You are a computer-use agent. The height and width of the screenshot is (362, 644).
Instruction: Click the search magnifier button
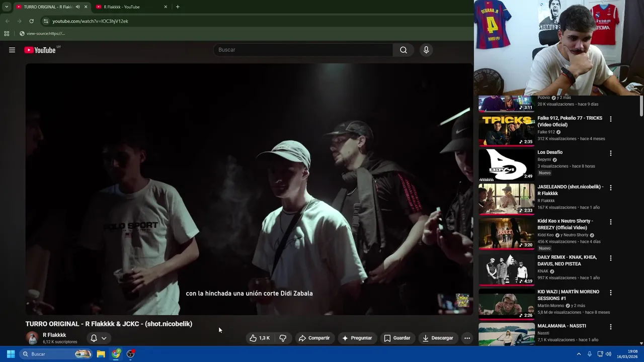pos(404,50)
